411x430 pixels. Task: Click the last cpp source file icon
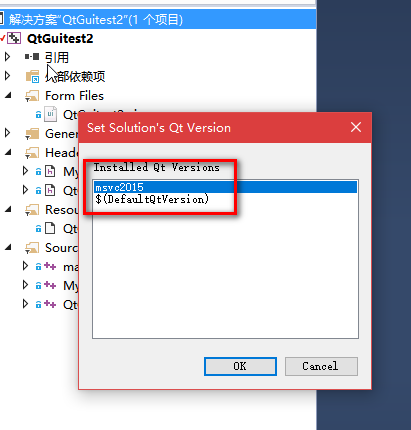click(x=50, y=304)
